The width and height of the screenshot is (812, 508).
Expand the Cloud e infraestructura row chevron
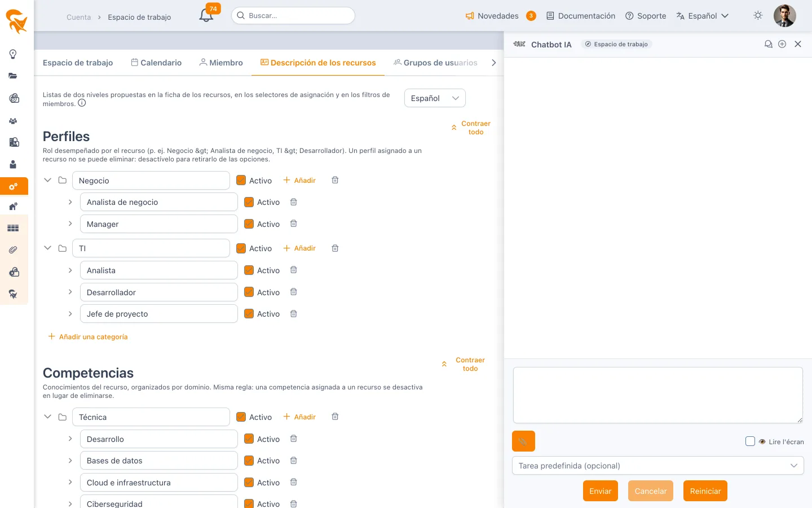pyautogui.click(x=70, y=482)
